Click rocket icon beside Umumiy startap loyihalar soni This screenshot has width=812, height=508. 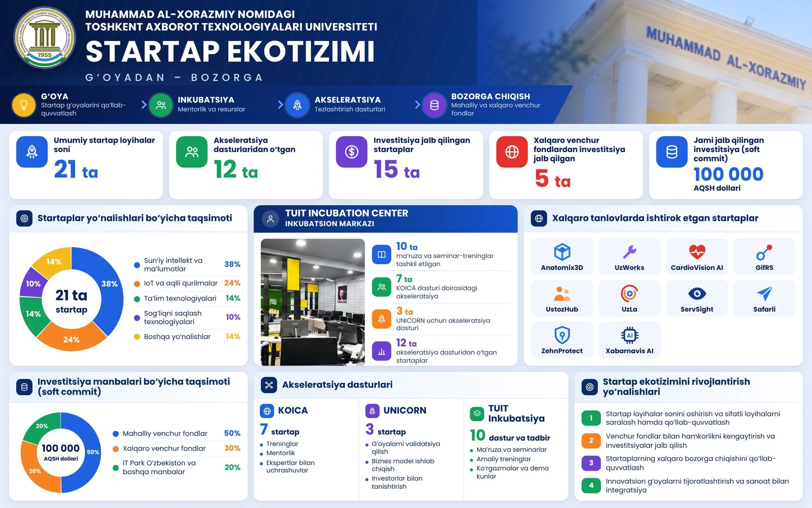(32, 152)
